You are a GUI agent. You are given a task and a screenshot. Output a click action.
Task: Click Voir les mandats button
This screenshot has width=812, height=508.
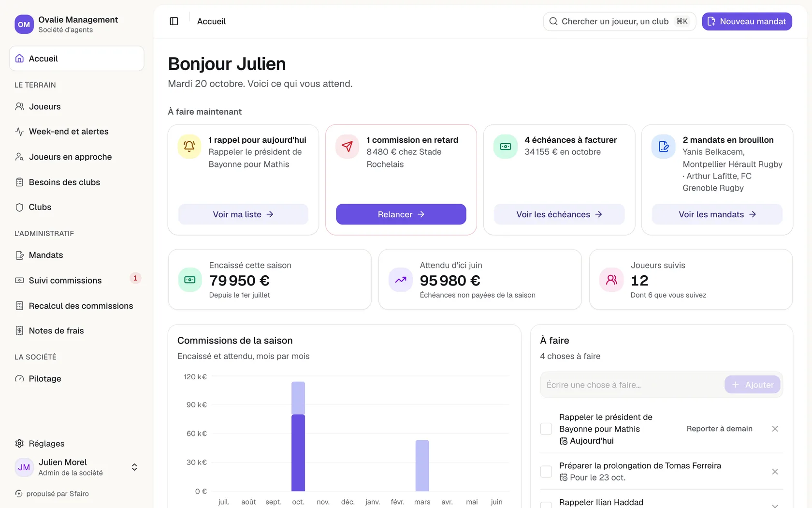[717, 214]
